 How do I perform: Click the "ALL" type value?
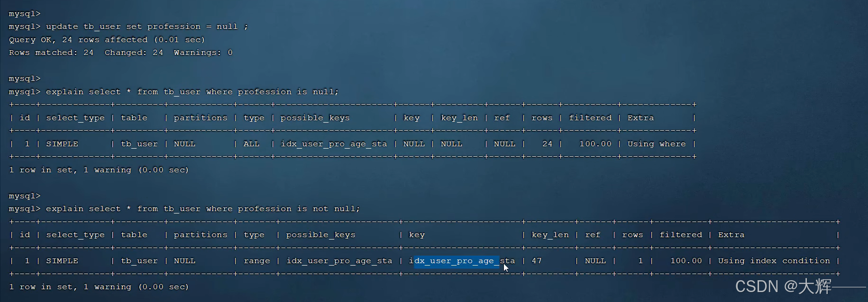251,144
